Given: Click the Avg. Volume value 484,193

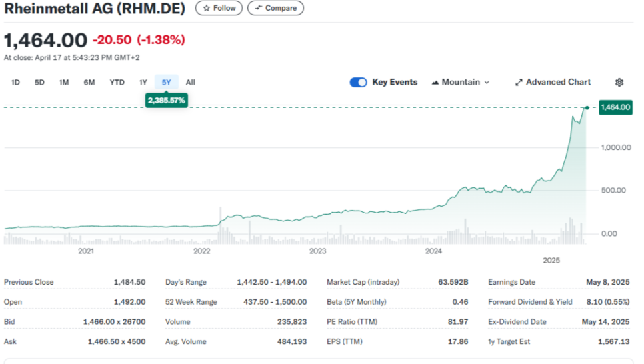Looking at the screenshot, I should pyautogui.click(x=291, y=341).
